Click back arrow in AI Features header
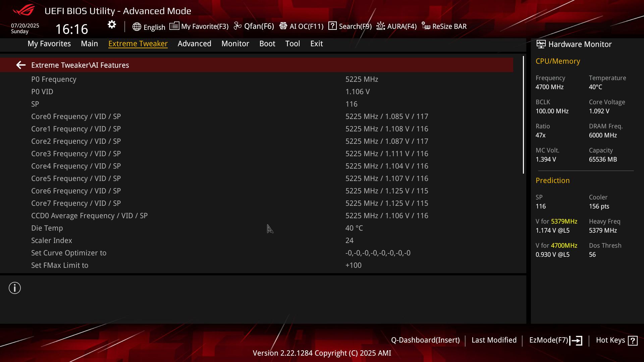Screen dimensions: 644x362 [x=21, y=65]
